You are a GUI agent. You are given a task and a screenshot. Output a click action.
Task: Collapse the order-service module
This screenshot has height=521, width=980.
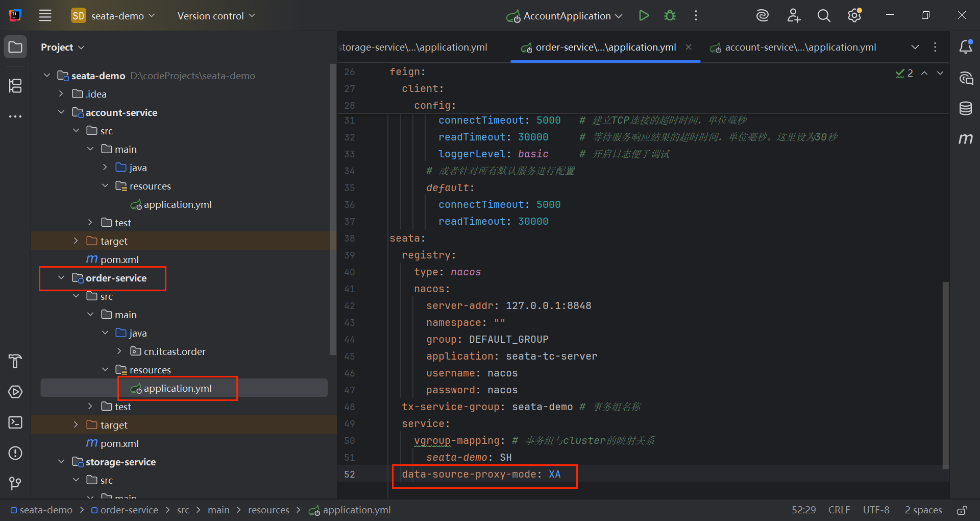pos(61,277)
